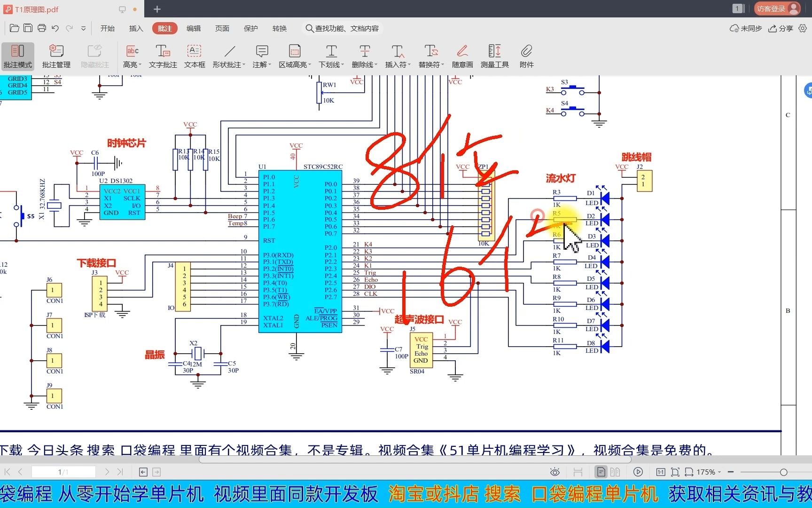Image resolution: width=812 pixels, height=508 pixels.
Task: Click the play slideshow icon
Action: click(x=638, y=472)
